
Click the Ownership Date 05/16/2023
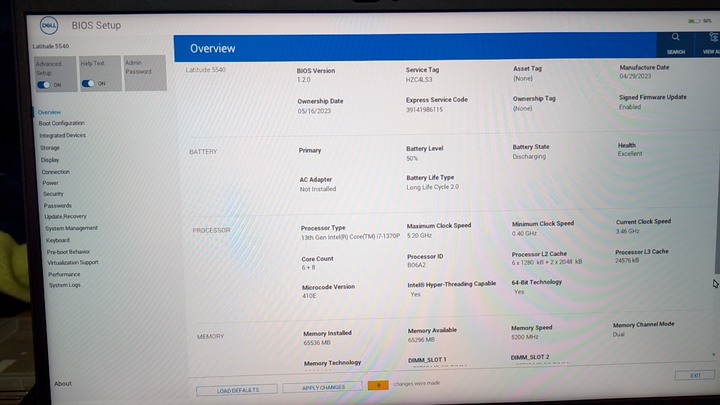pyautogui.click(x=314, y=111)
